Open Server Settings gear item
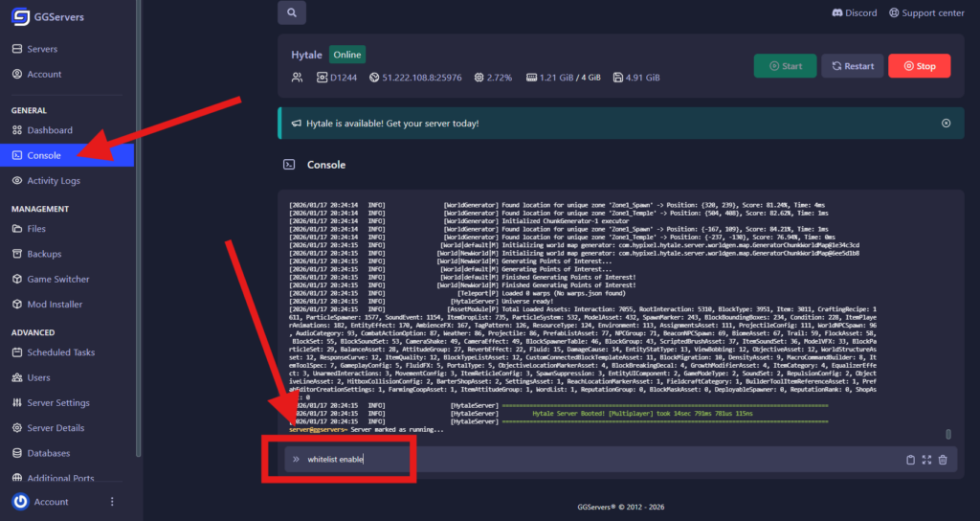 click(x=57, y=402)
